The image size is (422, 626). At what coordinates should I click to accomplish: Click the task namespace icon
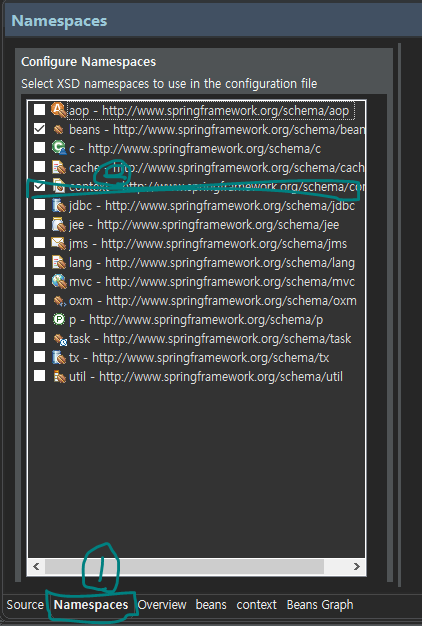click(x=59, y=339)
